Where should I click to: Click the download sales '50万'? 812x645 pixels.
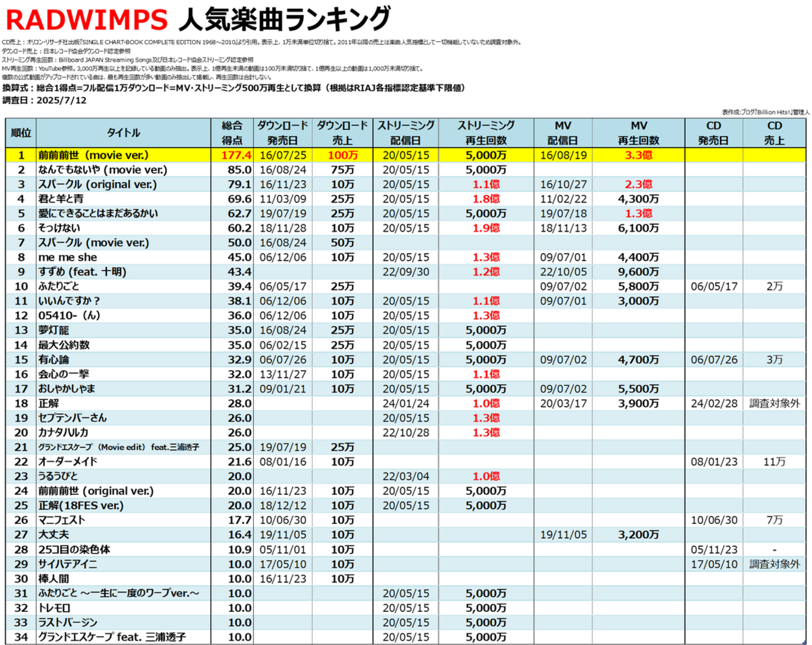point(343,242)
